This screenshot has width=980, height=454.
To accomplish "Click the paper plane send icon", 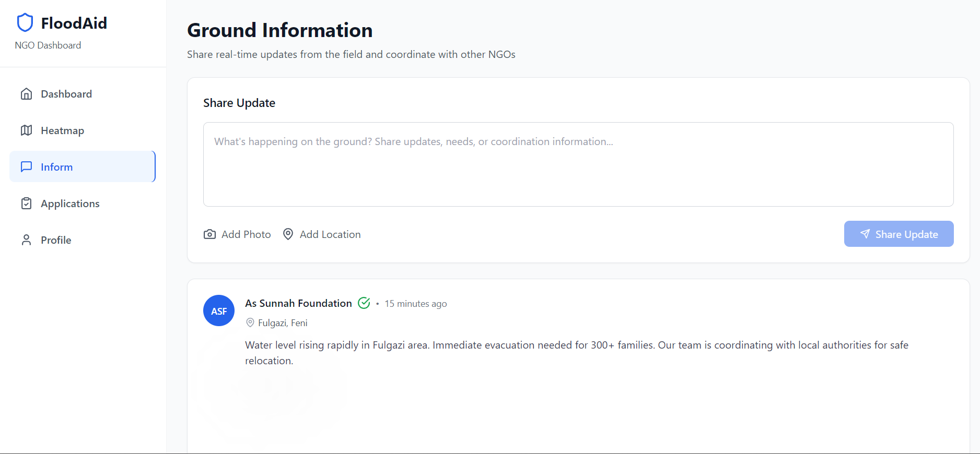I will point(865,234).
